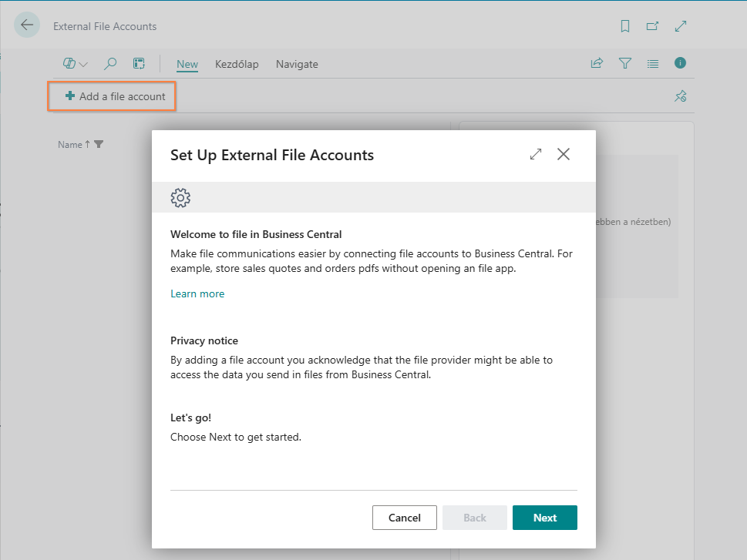Image resolution: width=747 pixels, height=560 pixels.
Task: Expand page to full width
Action: (x=680, y=26)
